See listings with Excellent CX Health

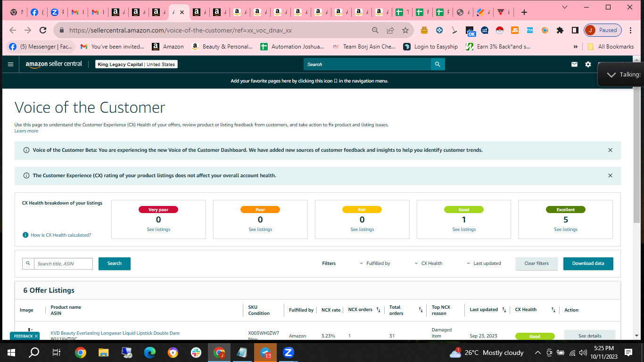click(x=566, y=230)
